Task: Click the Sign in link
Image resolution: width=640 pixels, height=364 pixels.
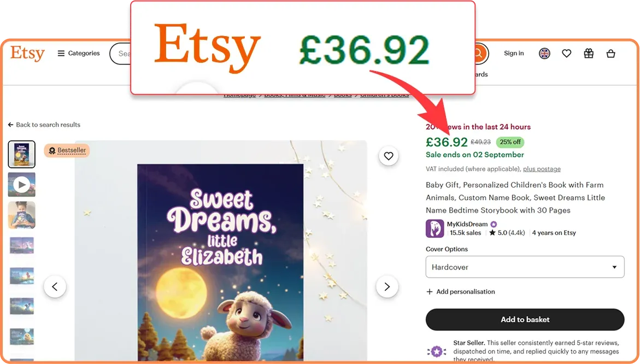Action: click(513, 53)
